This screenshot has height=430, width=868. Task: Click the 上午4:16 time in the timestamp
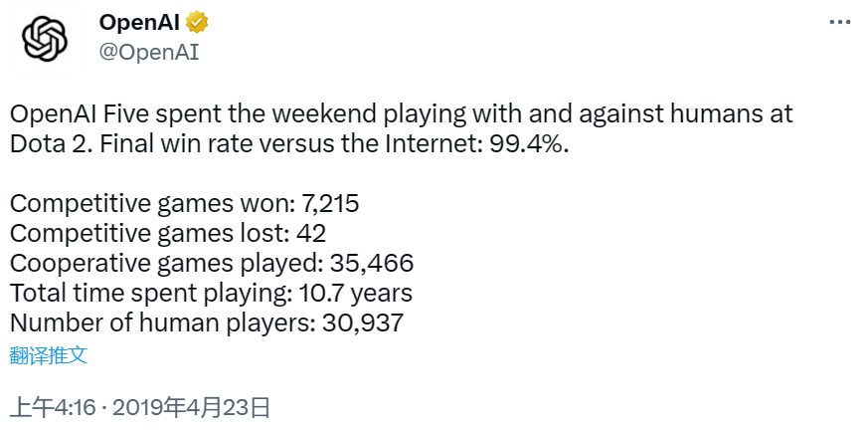click(x=55, y=409)
